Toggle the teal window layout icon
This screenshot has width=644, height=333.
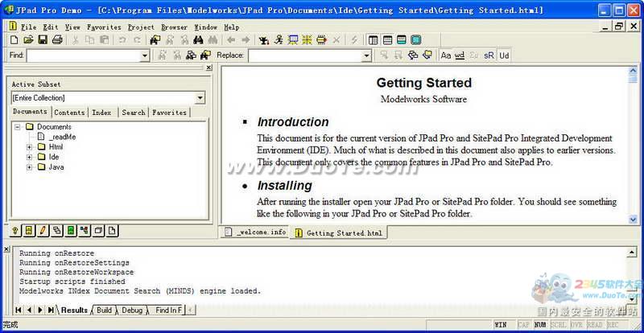(402, 40)
